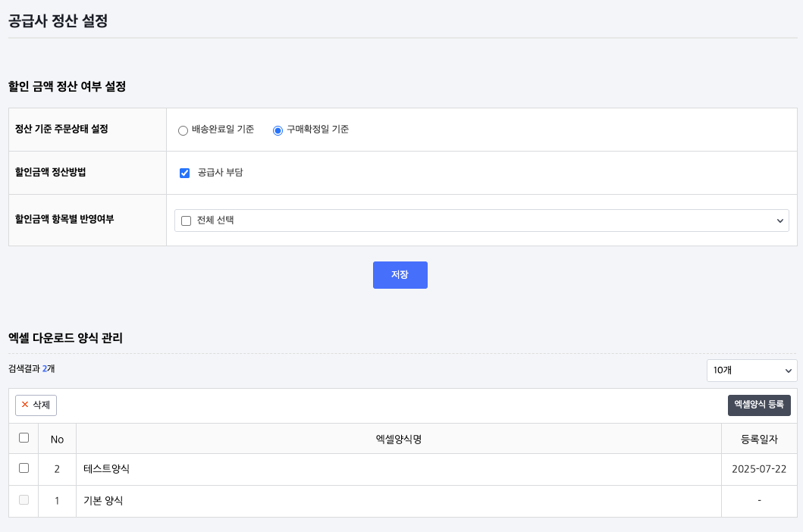The width and height of the screenshot is (803, 532).
Task: Click the red X icon on 삭제
Action: (x=25, y=405)
